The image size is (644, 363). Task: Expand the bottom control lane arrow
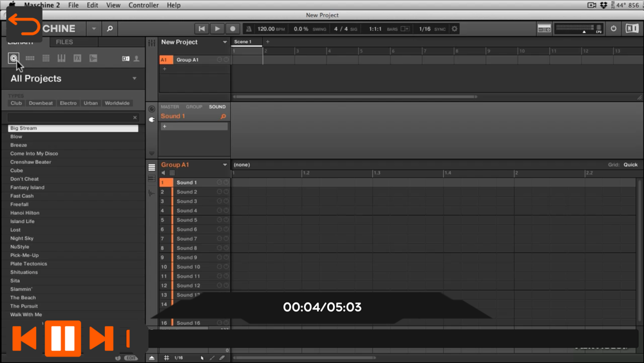point(151,358)
